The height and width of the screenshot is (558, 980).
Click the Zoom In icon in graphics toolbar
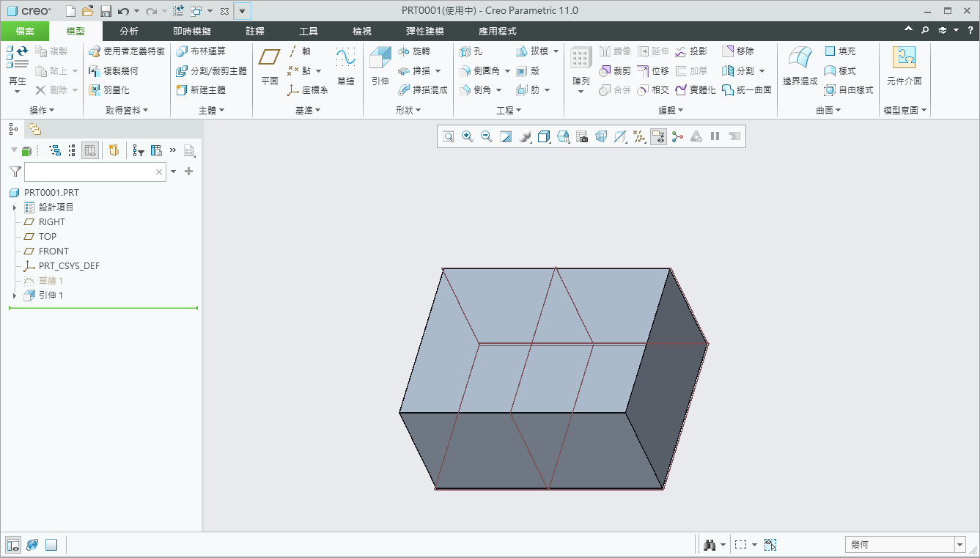point(467,136)
